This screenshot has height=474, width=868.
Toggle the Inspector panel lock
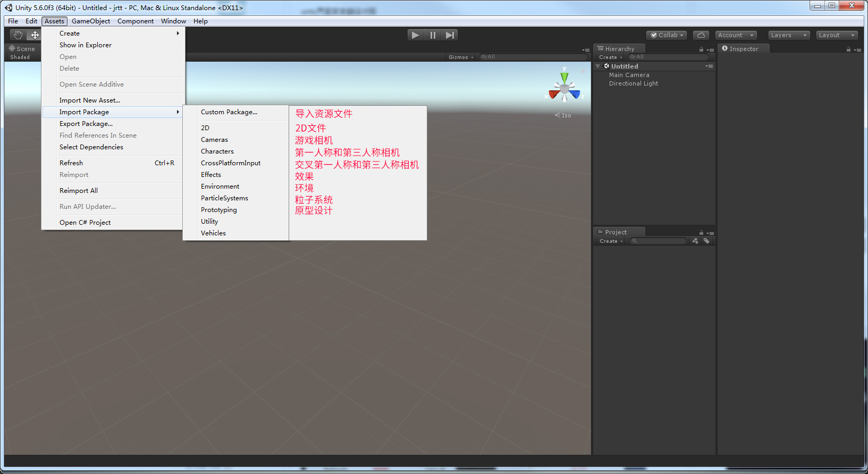coord(848,49)
